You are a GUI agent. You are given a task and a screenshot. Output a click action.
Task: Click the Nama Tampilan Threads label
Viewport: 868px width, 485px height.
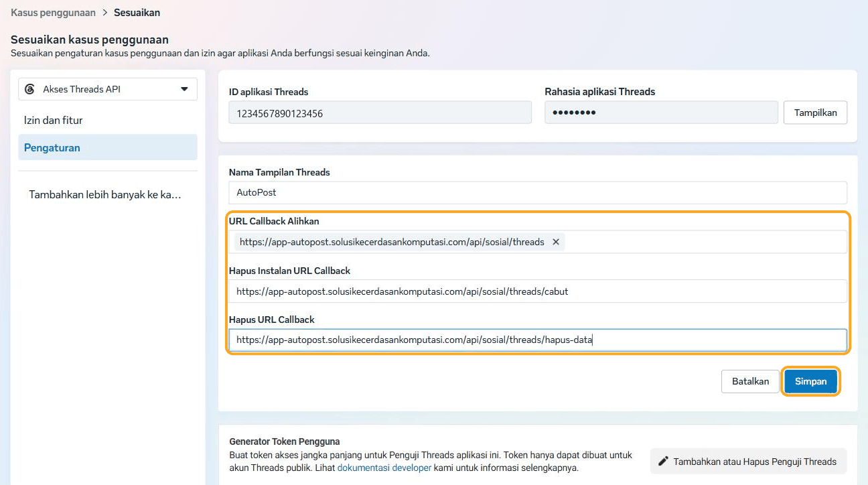tap(279, 172)
